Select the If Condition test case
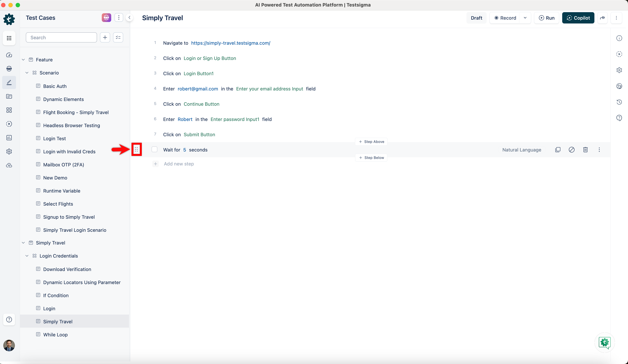The width and height of the screenshot is (628, 364). click(x=56, y=296)
